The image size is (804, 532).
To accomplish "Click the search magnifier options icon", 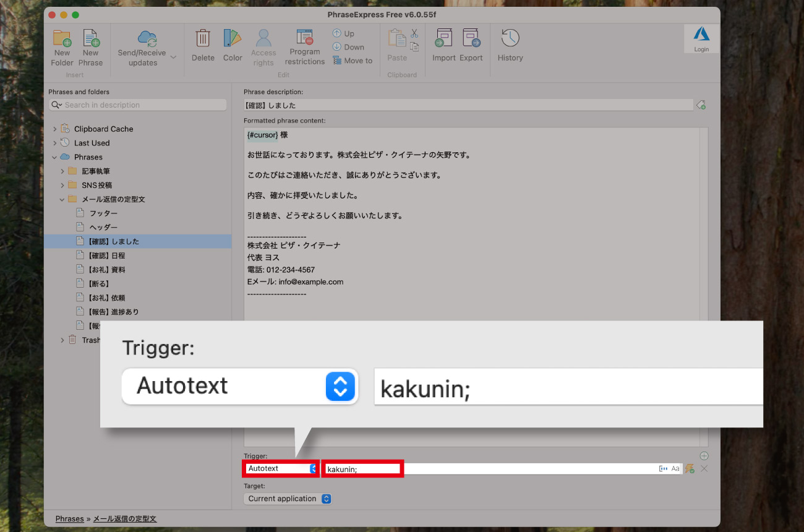I will coord(57,105).
